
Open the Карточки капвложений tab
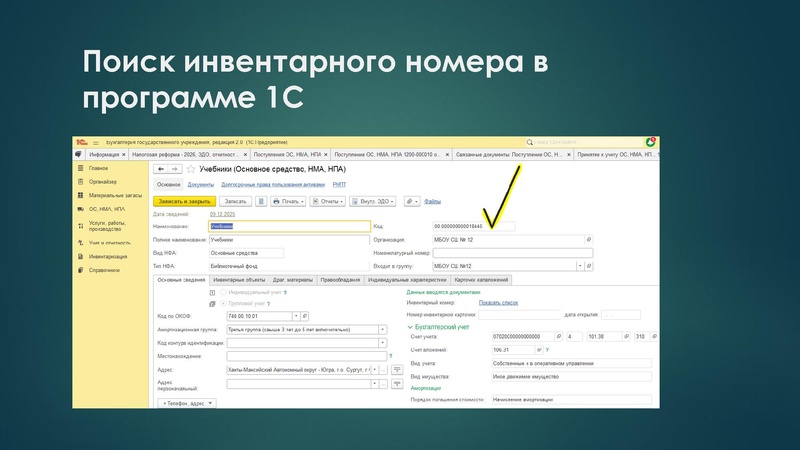(481, 280)
